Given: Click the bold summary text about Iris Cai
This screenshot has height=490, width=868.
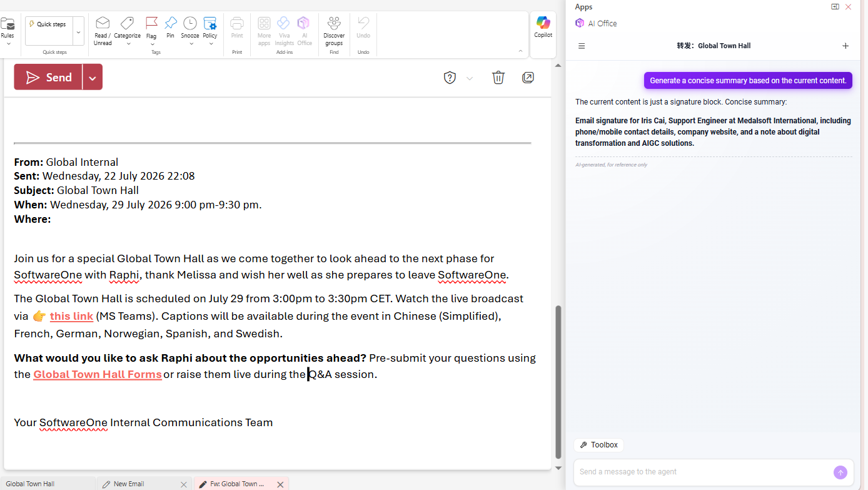Looking at the screenshot, I should pos(713,132).
